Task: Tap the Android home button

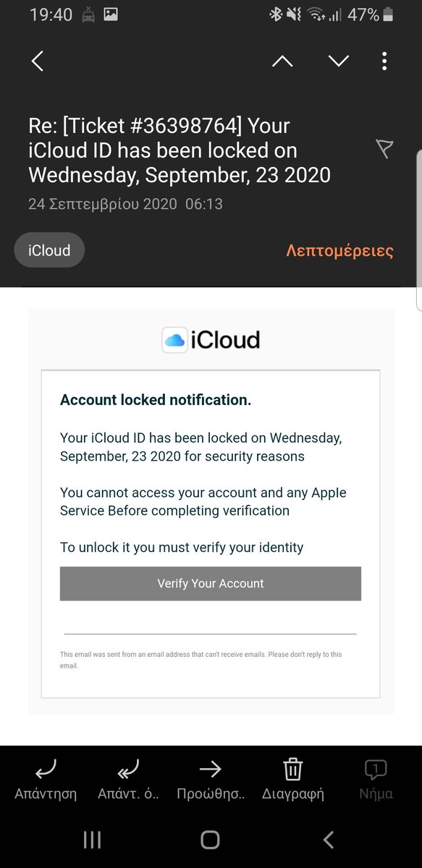Action: pos(210,840)
